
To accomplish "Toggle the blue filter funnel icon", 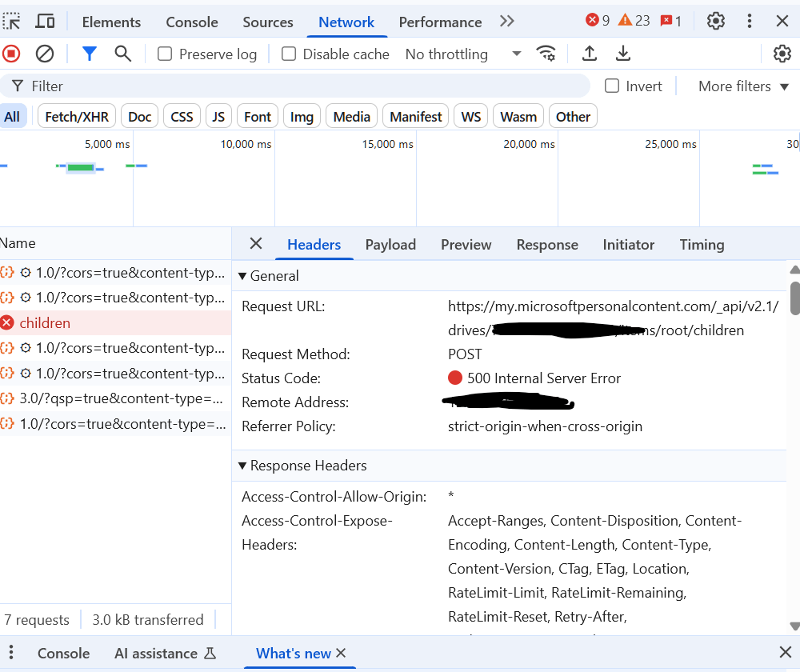I will click(x=90, y=54).
